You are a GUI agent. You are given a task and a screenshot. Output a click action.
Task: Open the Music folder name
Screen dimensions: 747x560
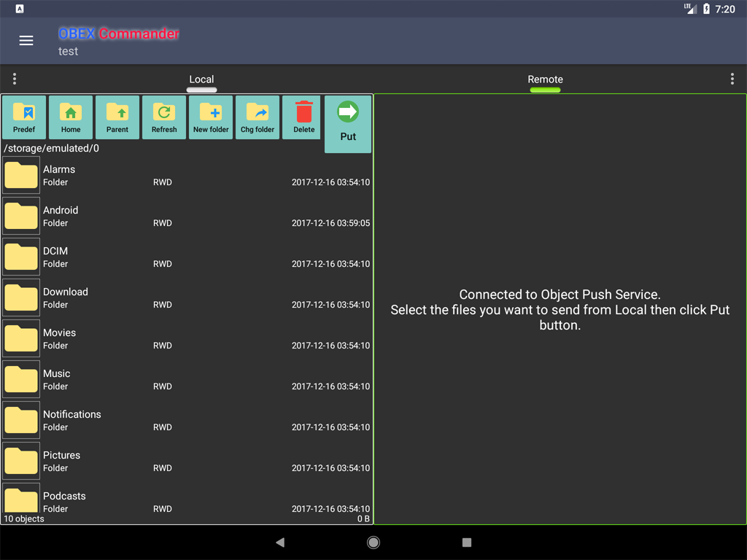click(x=57, y=374)
